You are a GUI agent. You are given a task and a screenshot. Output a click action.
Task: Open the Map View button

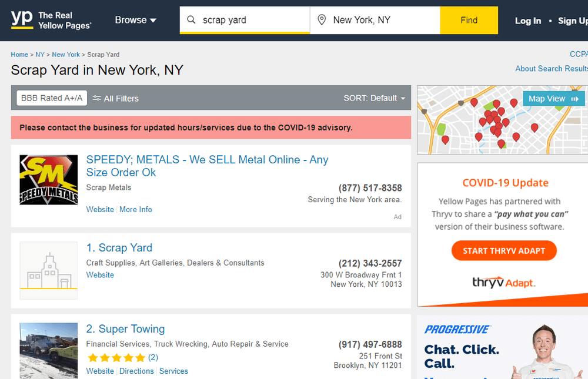[x=553, y=99]
